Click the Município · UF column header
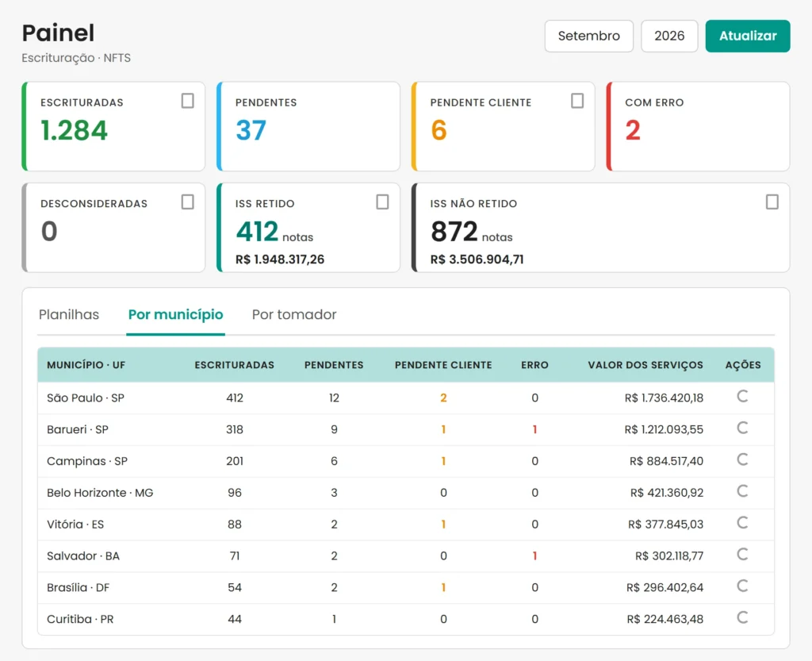Image resolution: width=812 pixels, height=661 pixels. click(86, 365)
